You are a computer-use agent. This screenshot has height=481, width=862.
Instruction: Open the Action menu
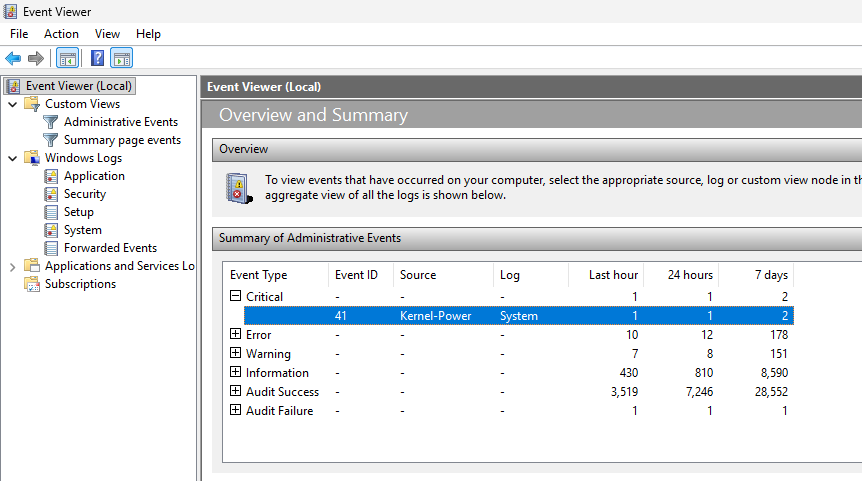[x=61, y=34]
